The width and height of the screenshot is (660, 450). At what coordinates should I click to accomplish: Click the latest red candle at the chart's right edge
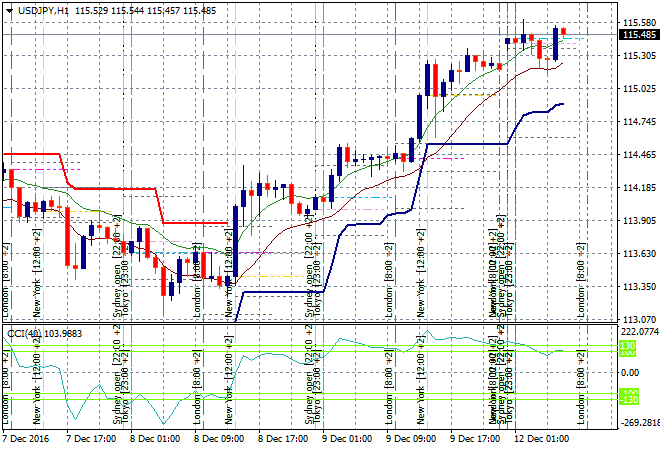tap(563, 32)
